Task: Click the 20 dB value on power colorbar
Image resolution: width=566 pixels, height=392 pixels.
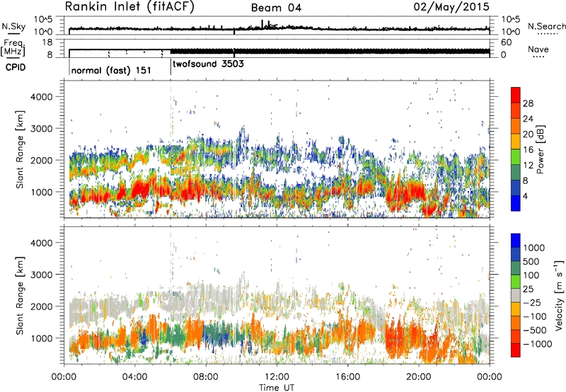Action: pos(528,134)
